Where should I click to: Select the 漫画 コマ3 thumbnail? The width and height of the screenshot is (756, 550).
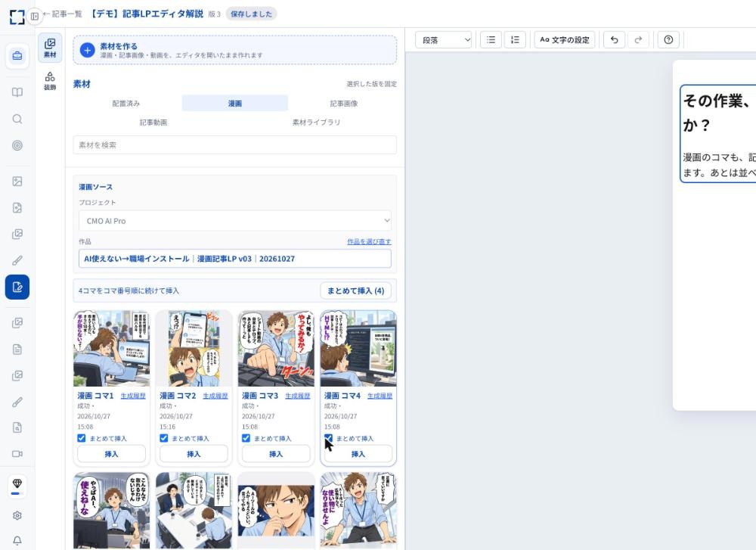[x=276, y=348]
